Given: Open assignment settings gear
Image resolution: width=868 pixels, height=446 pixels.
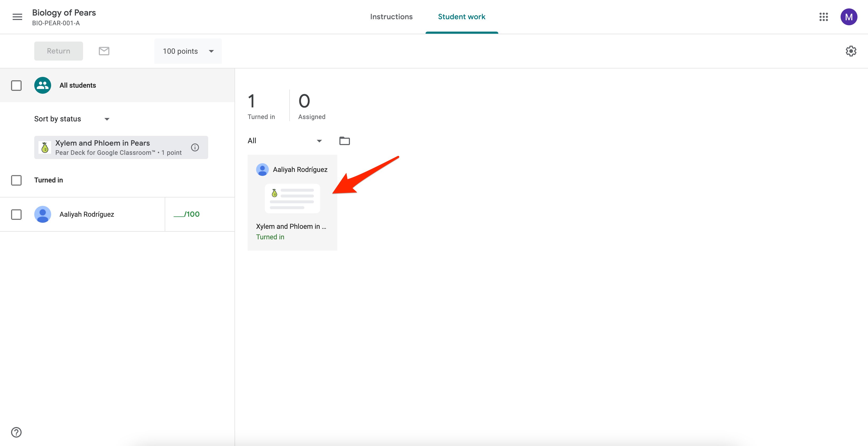Looking at the screenshot, I should 851,51.
